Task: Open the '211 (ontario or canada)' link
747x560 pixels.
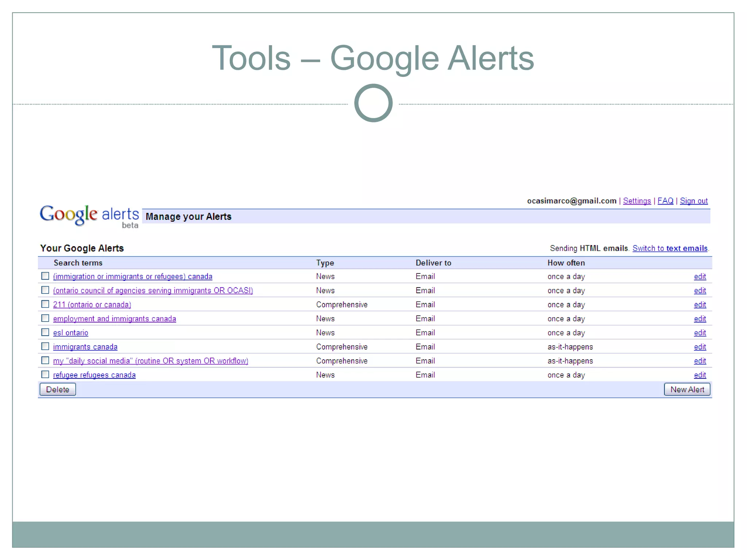Action: (92, 305)
